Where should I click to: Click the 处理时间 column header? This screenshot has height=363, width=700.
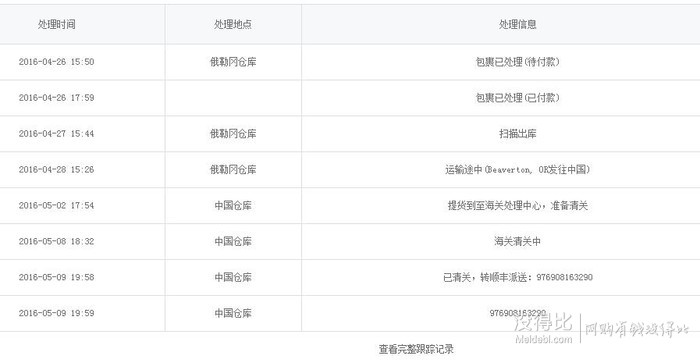(57, 24)
